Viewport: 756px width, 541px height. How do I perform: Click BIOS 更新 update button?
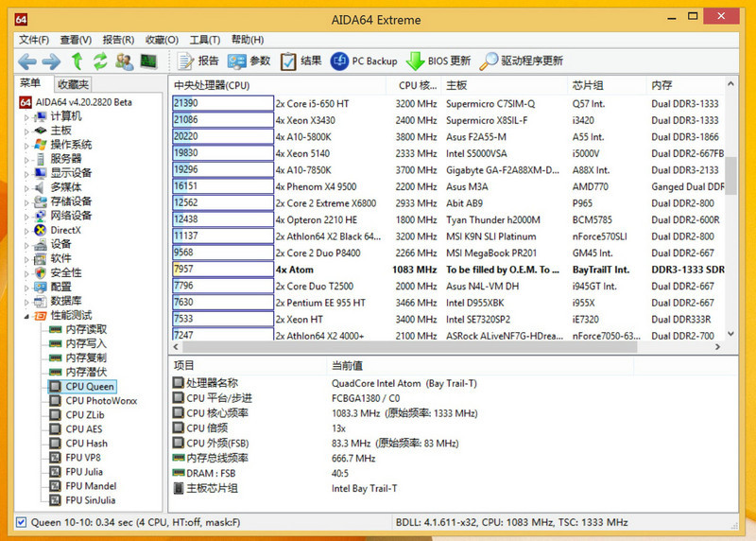coord(438,61)
